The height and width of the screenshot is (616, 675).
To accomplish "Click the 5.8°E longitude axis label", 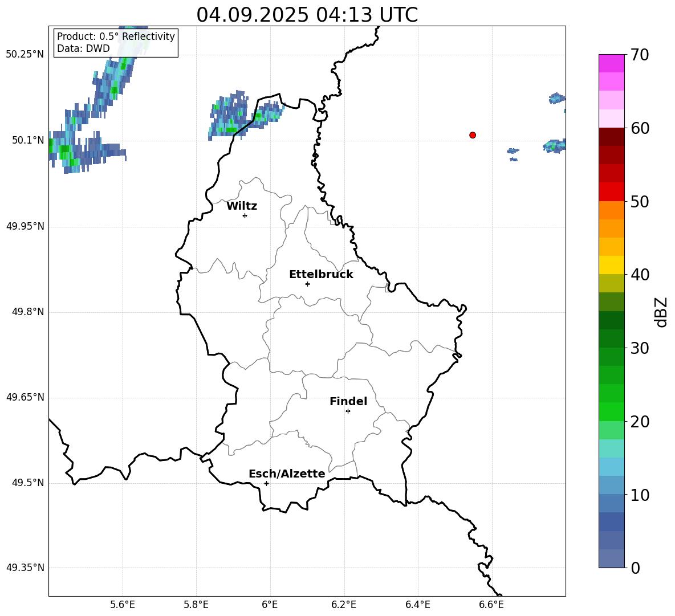I will click(x=196, y=605).
